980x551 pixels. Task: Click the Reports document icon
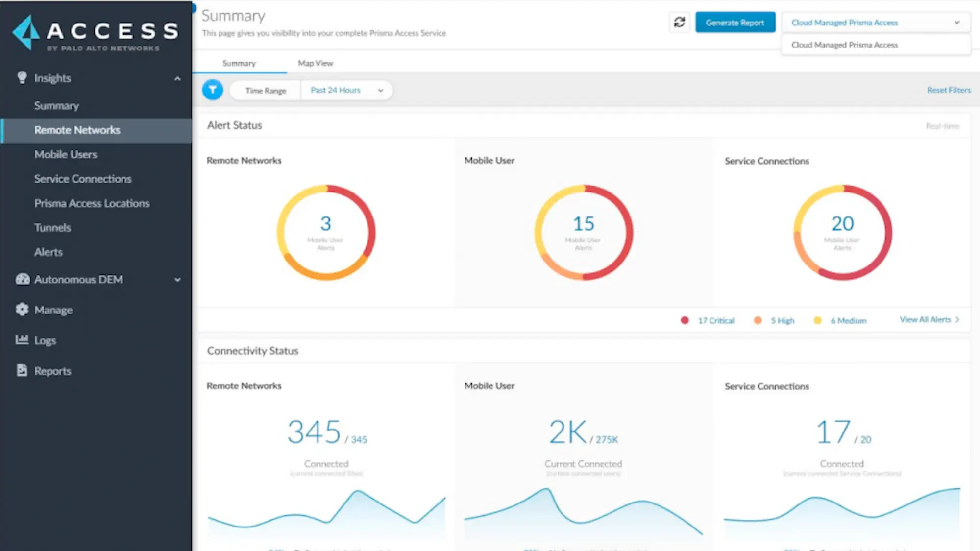(x=22, y=370)
